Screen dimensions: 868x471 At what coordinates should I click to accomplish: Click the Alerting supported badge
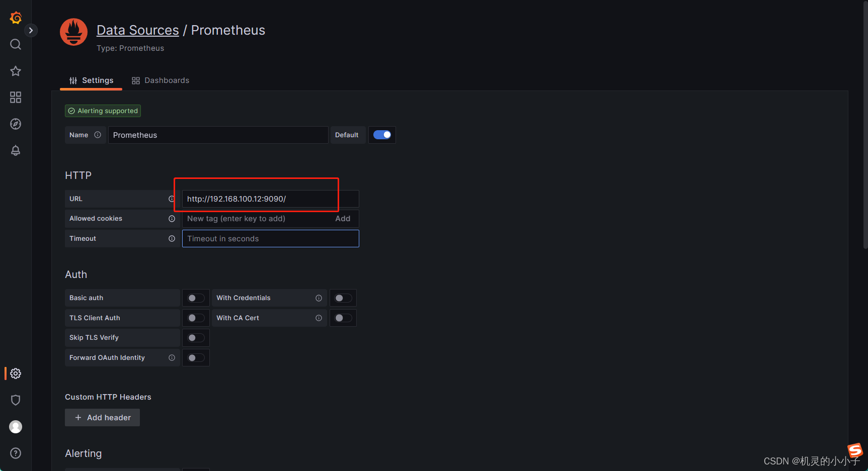pos(103,111)
